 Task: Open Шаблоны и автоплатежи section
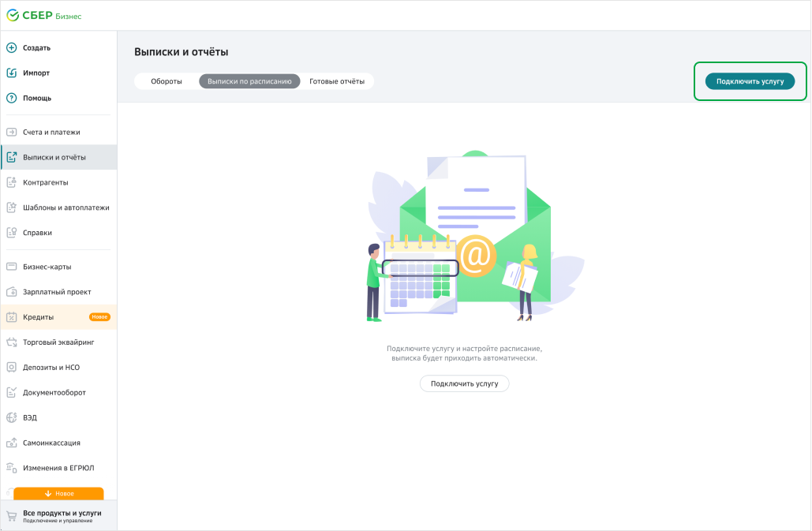pos(65,208)
